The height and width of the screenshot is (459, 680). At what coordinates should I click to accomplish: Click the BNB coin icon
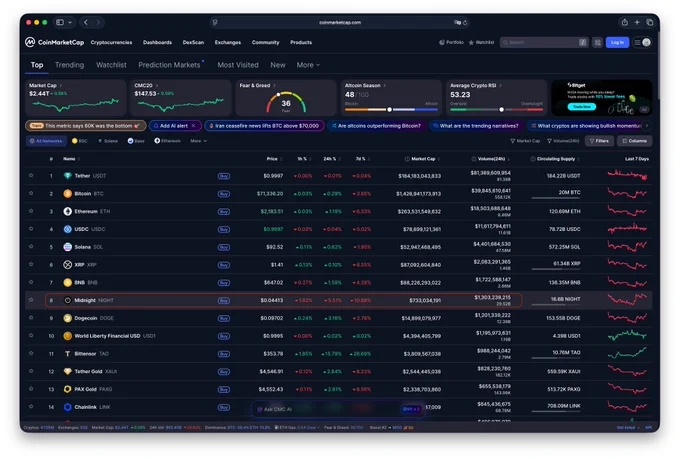click(67, 282)
